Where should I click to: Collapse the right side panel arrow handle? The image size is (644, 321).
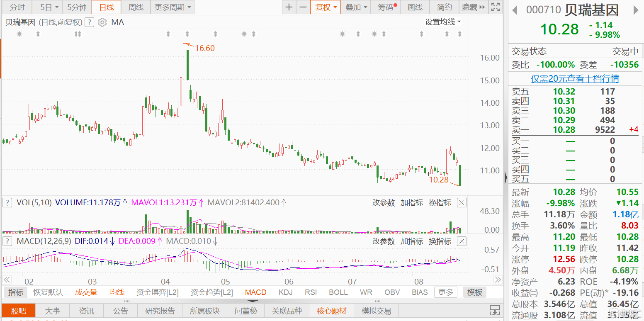tap(505, 178)
